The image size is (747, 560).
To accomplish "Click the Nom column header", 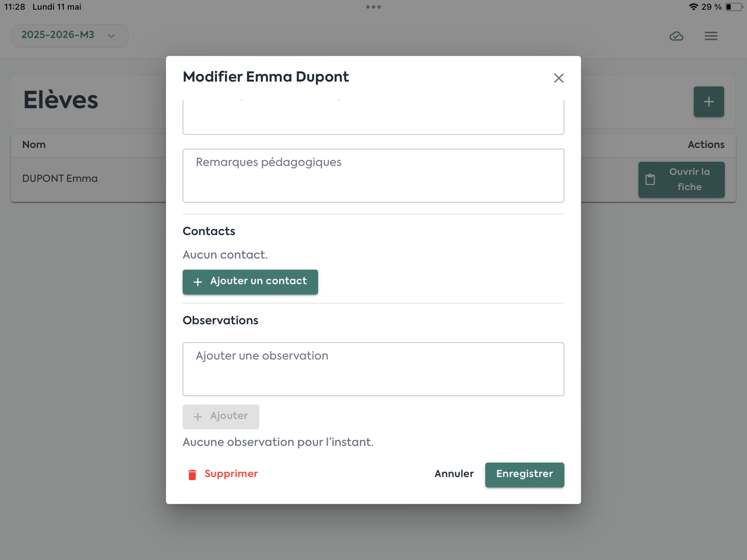I will point(34,145).
